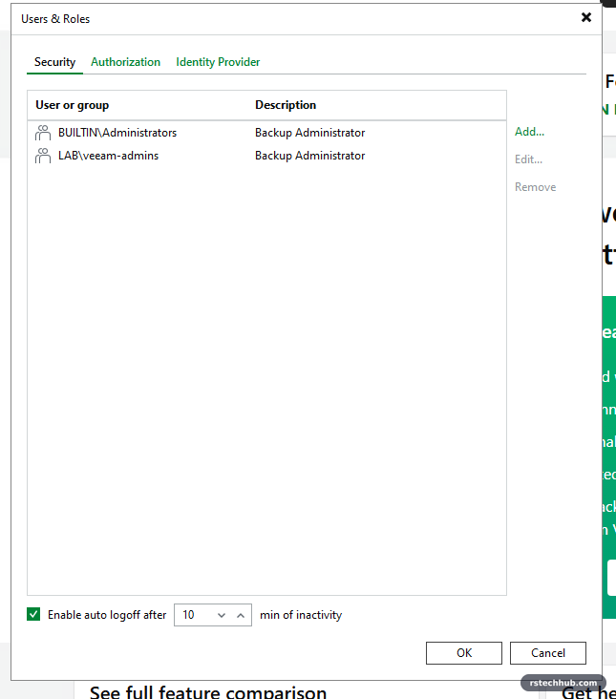Click the Add... link

tap(529, 132)
